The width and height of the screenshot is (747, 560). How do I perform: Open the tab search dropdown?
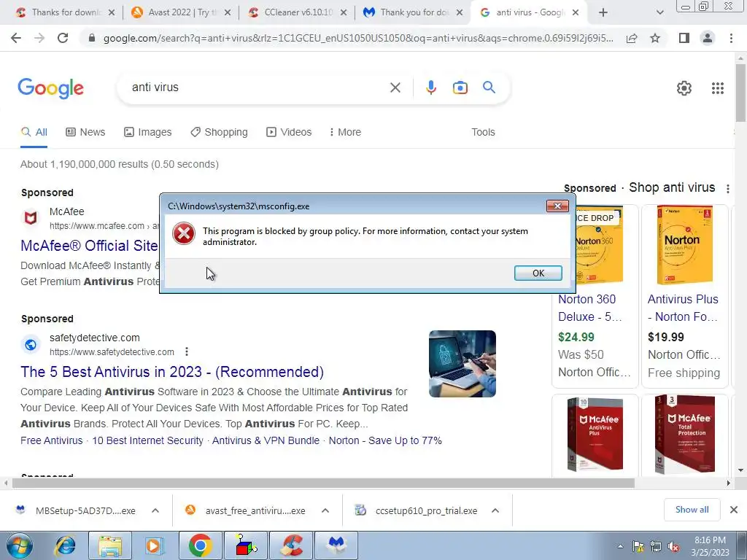click(x=659, y=12)
